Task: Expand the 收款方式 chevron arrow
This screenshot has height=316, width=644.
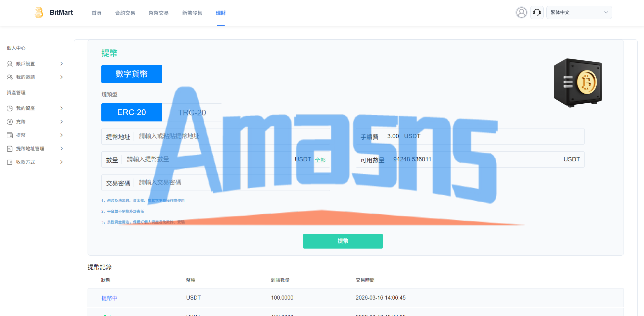Action: click(x=61, y=162)
